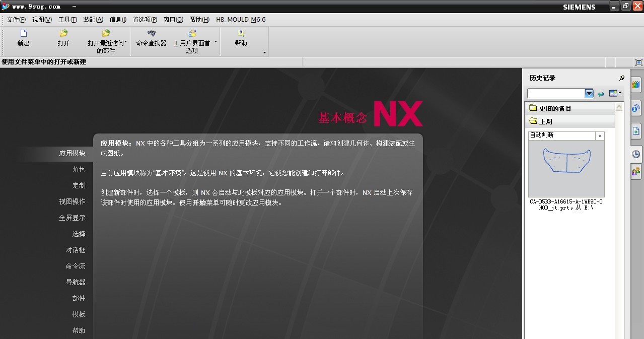The width and height of the screenshot is (644, 339).
Task: Select the 定制 topic
Action: (79, 185)
